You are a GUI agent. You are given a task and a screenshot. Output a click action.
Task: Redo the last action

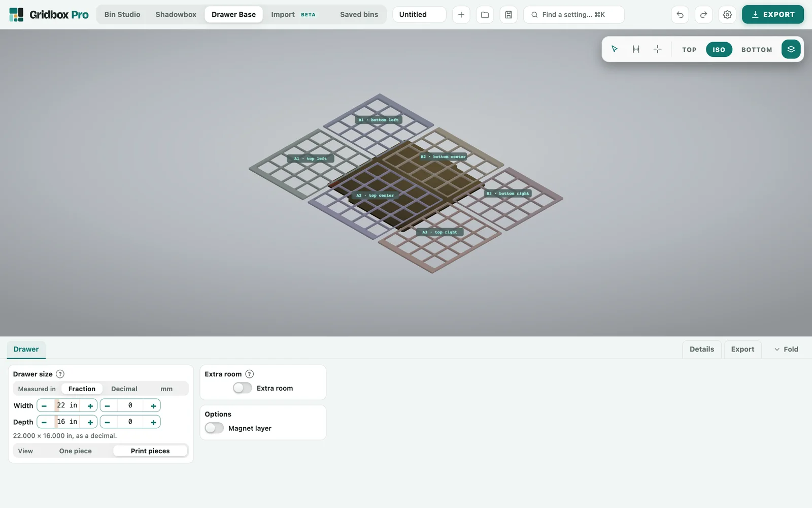pyautogui.click(x=703, y=15)
